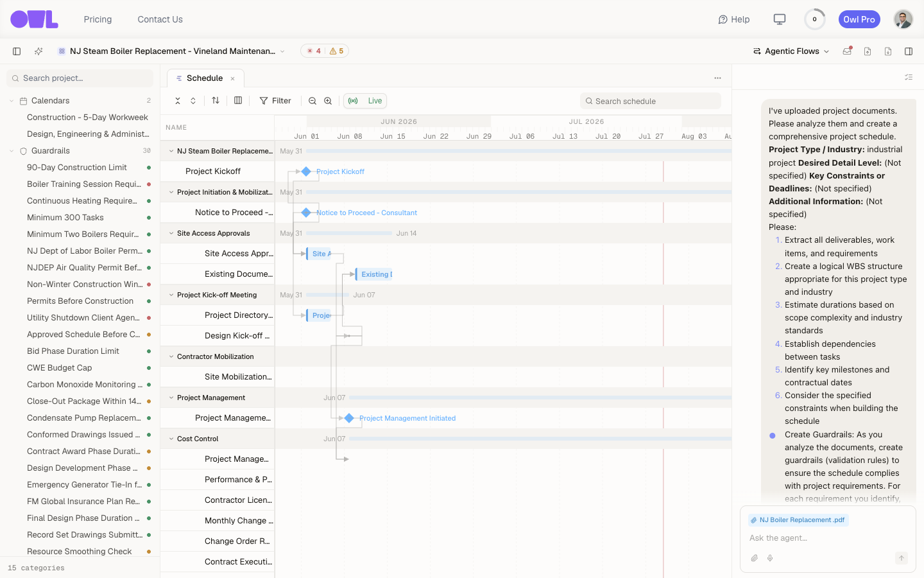The width and height of the screenshot is (924, 578).
Task: Open the Help link
Action: 734,19
